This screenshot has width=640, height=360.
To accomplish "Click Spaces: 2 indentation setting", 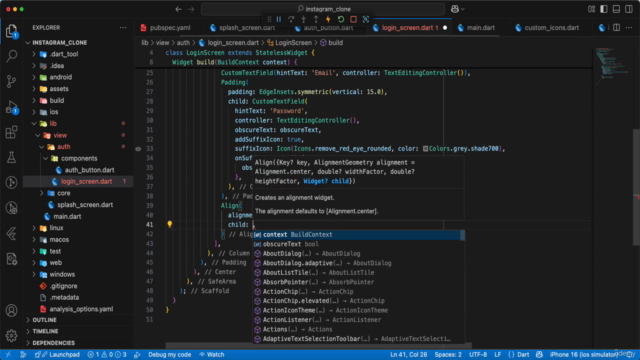I will 448,354.
